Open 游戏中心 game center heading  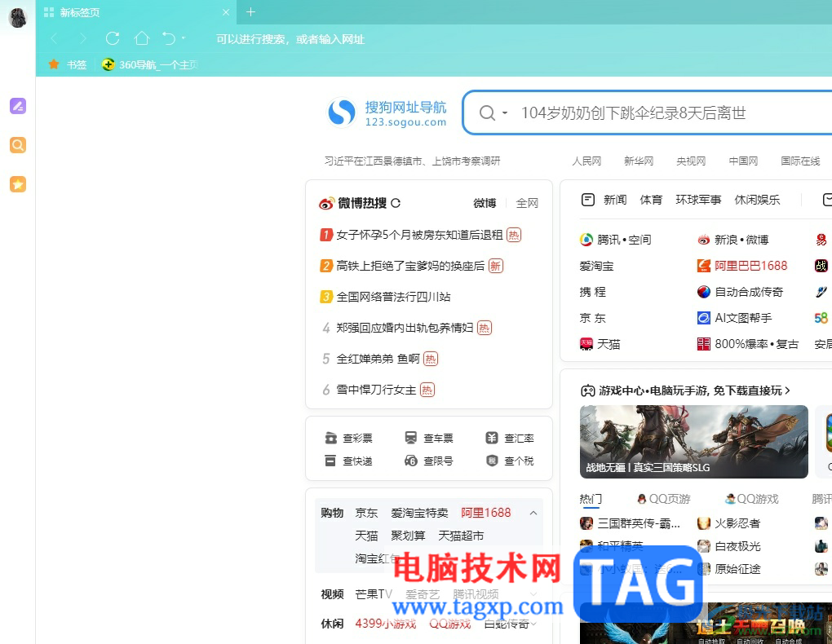685,391
